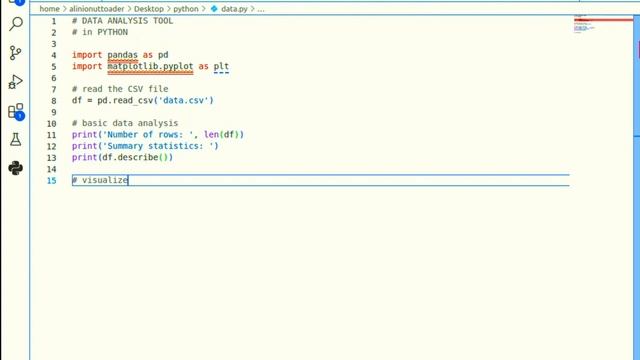Screen dimensions: 640x360
Task: Select 'python' breadcrumb folder
Action: (186, 9)
